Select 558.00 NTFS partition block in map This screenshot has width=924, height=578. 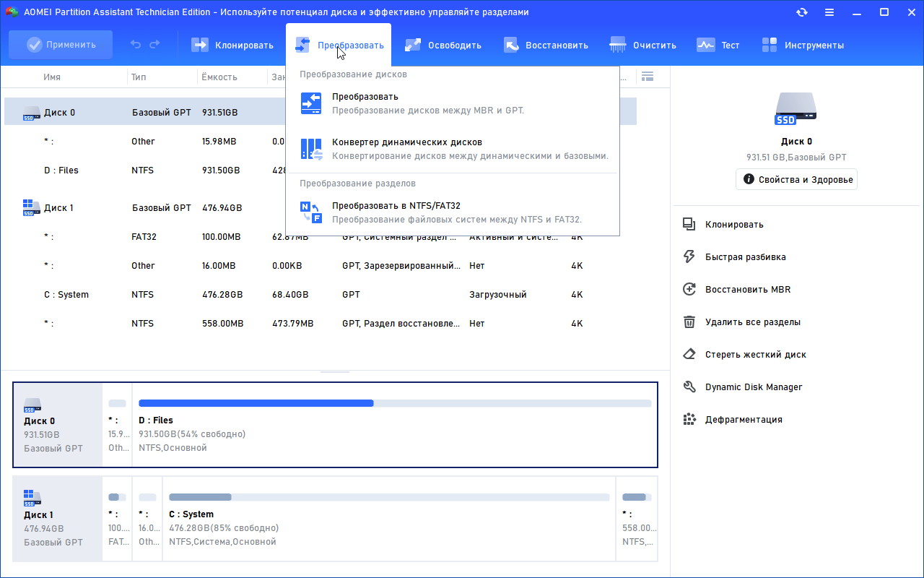click(637, 519)
